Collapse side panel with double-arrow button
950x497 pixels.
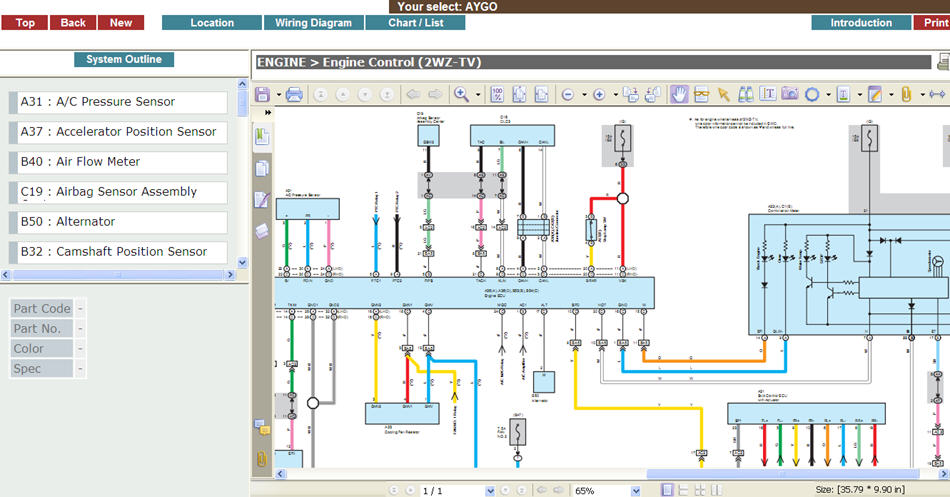268,112
